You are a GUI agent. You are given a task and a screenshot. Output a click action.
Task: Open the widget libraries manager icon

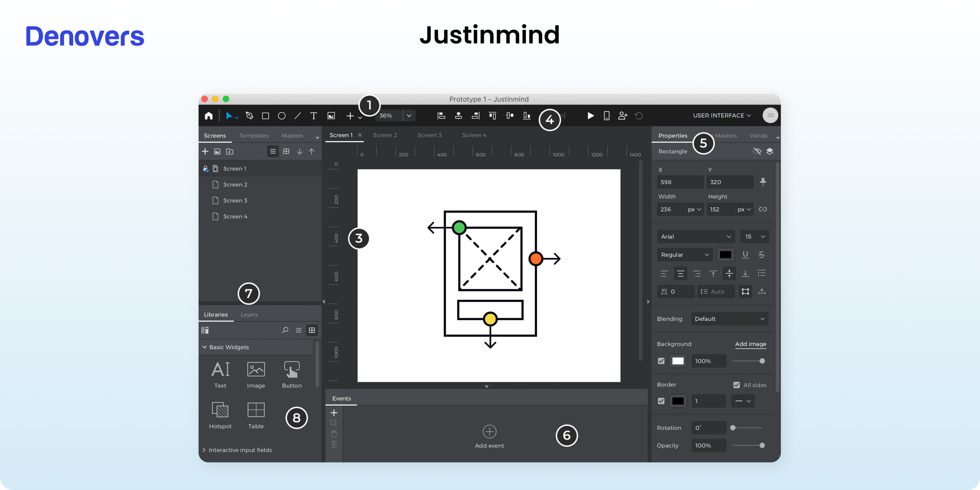205,330
